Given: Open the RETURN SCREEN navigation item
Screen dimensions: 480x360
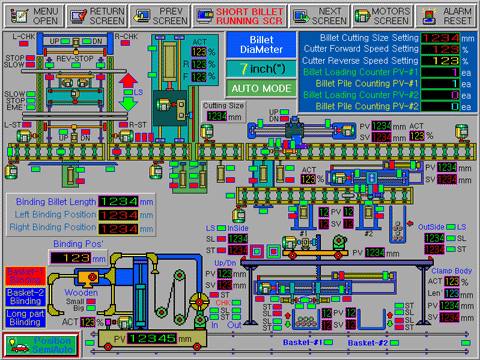Looking at the screenshot, I should point(97,16).
